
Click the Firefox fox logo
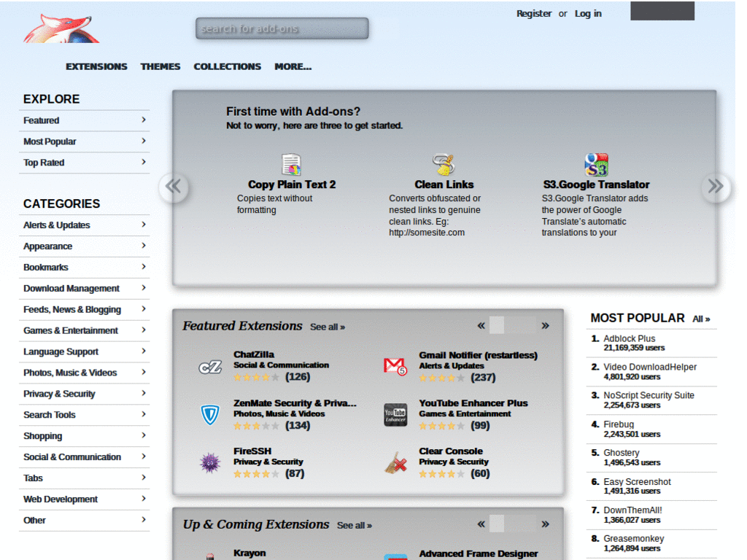pyautogui.click(x=61, y=28)
